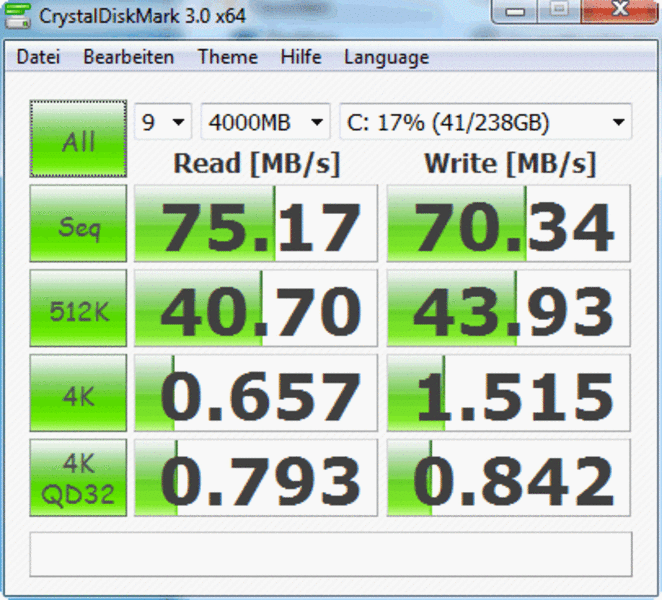Click the 4K QD32 write result 0.842

click(509, 478)
